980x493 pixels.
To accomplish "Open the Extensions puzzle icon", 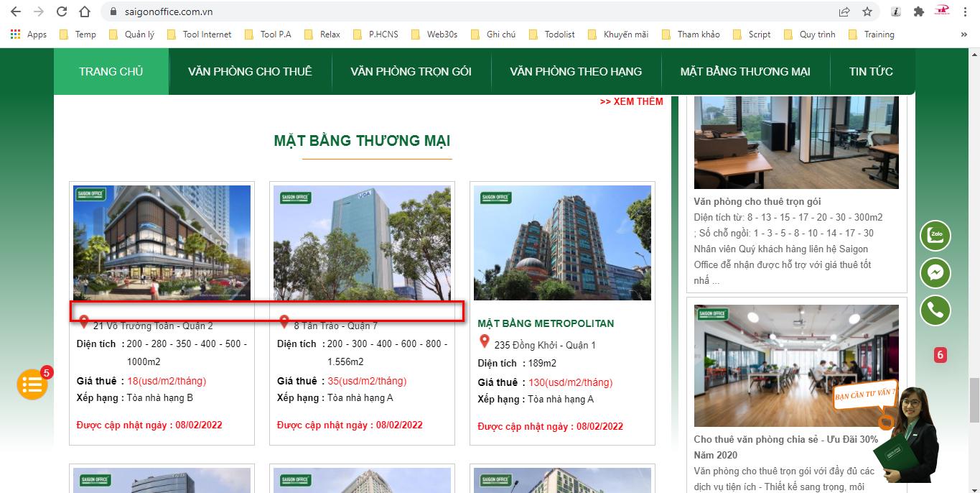I will point(918,11).
